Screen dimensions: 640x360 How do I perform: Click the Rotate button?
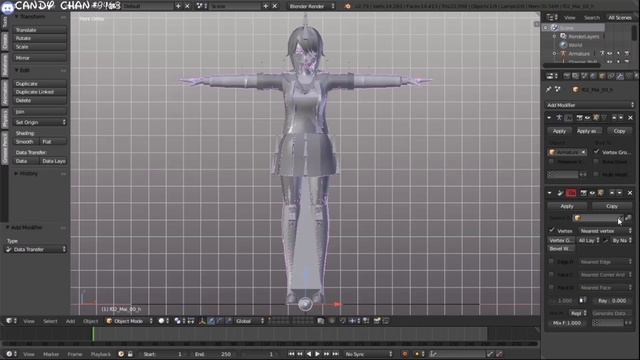(x=40, y=38)
